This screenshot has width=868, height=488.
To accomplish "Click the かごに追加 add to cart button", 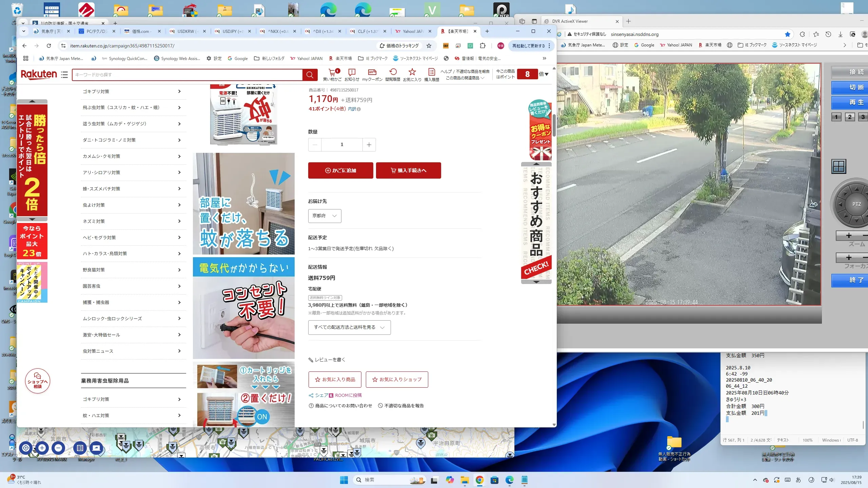I will coord(340,170).
